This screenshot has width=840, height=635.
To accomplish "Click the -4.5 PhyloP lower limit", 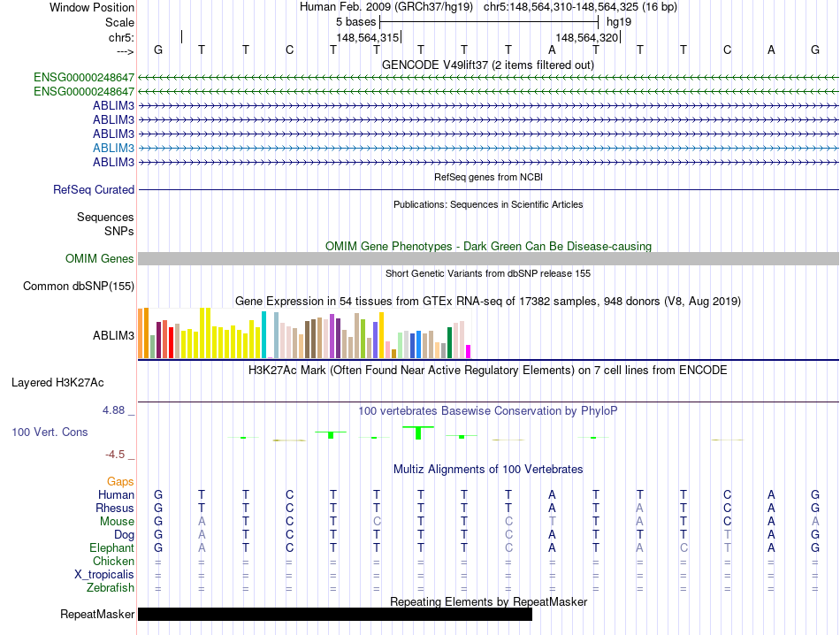I will coord(115,455).
